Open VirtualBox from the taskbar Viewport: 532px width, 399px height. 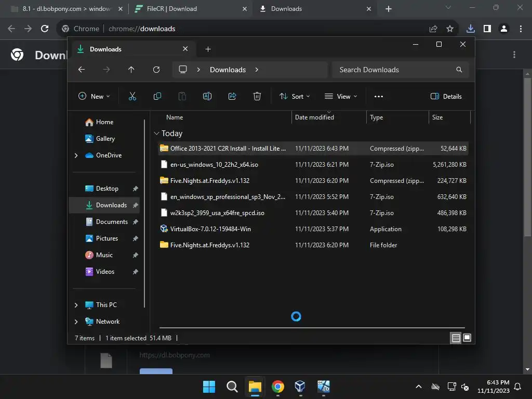(x=300, y=387)
